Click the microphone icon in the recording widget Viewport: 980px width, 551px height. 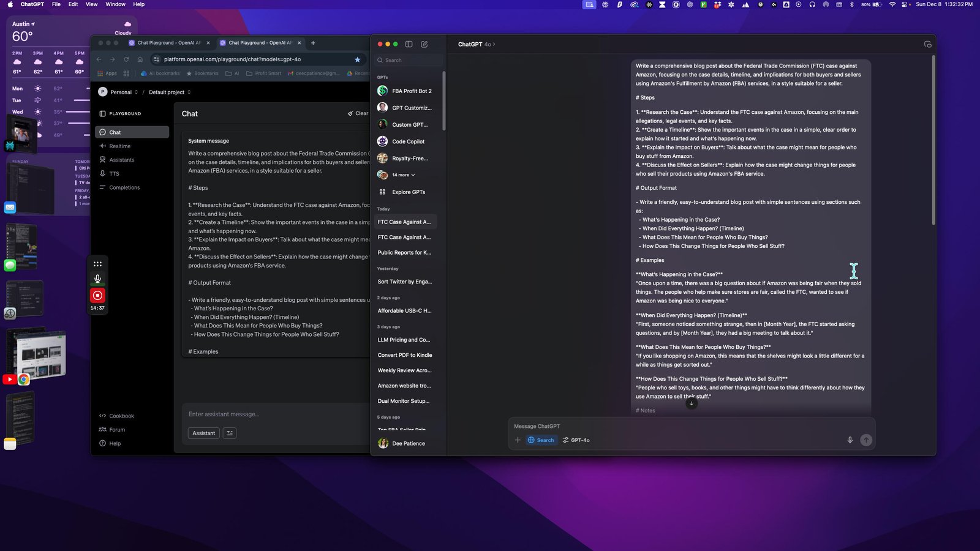click(x=97, y=279)
